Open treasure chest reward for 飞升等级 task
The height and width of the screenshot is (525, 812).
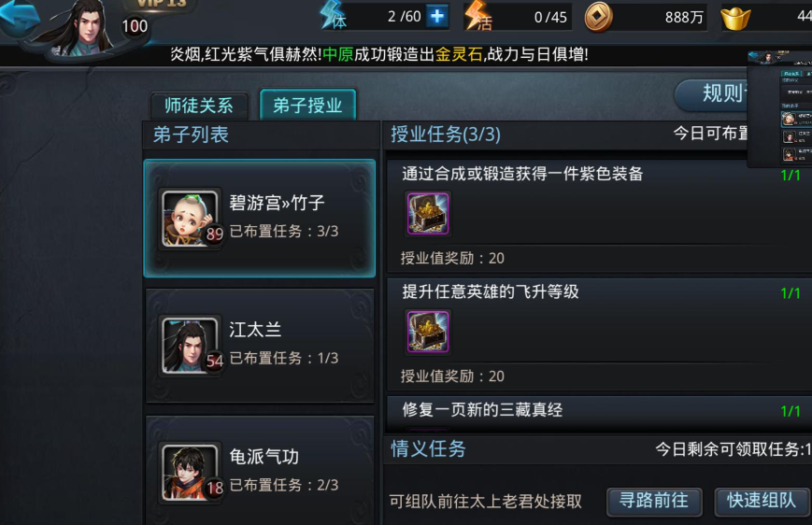click(x=428, y=332)
